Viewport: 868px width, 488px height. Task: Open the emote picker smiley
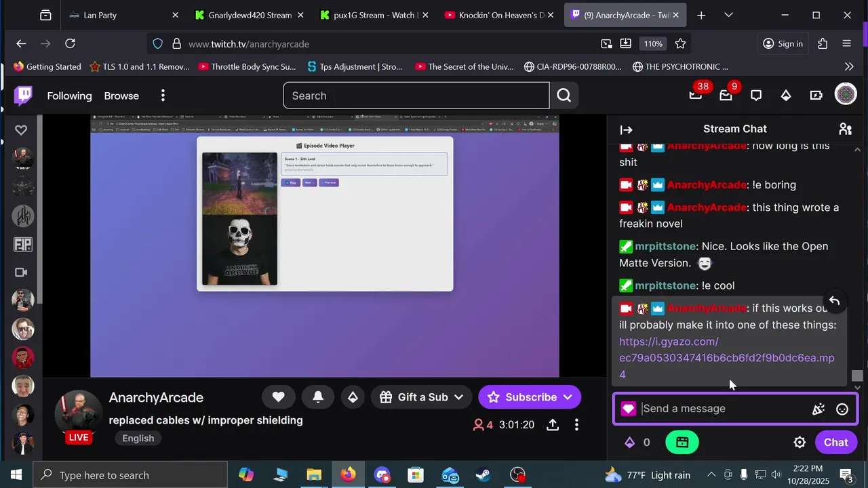point(842,409)
